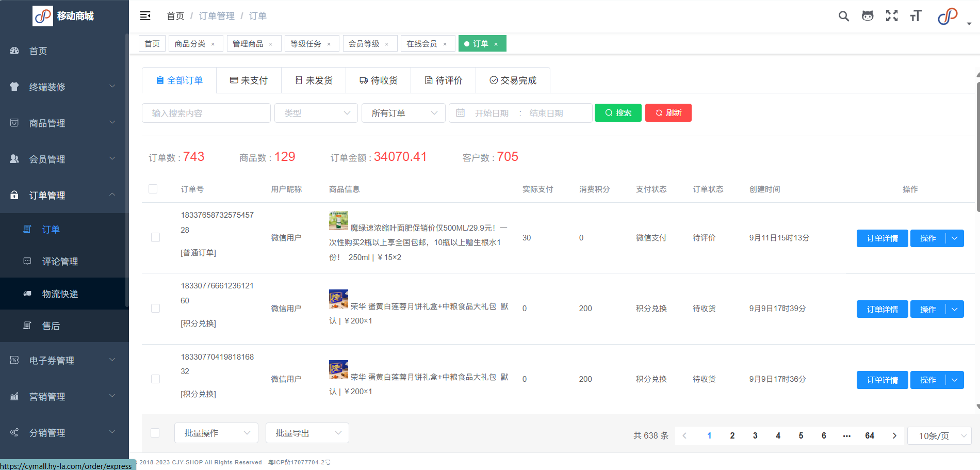The width and height of the screenshot is (980, 470).
Task: Switch to the 未发货 order tab
Action: [x=314, y=80]
